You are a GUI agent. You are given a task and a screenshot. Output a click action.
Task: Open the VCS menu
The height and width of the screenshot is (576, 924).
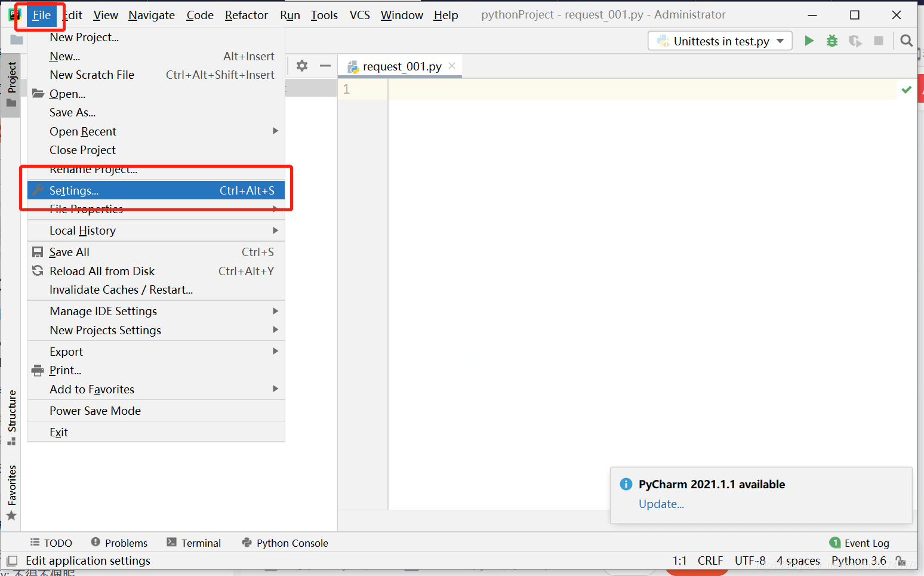point(360,15)
